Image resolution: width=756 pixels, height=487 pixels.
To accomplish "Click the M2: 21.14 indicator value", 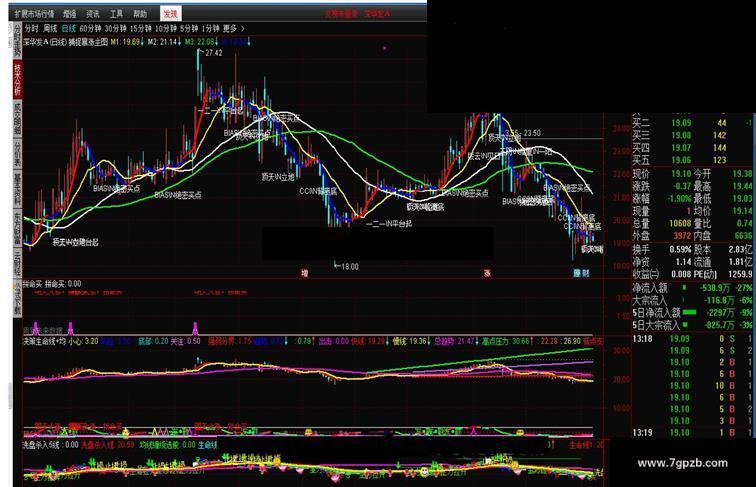I will tap(164, 42).
